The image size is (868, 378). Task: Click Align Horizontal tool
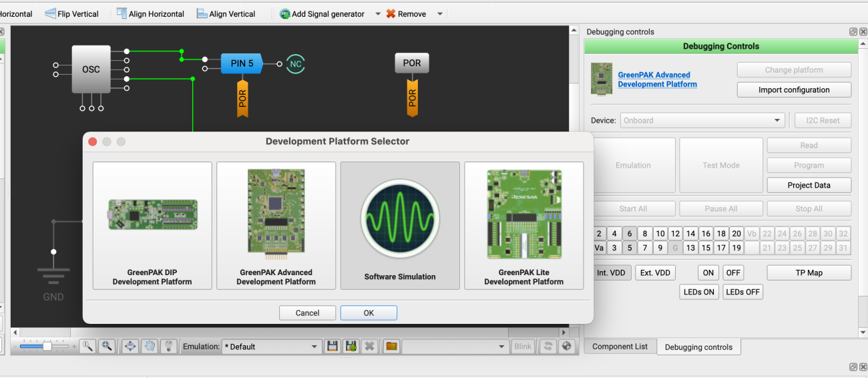150,13
